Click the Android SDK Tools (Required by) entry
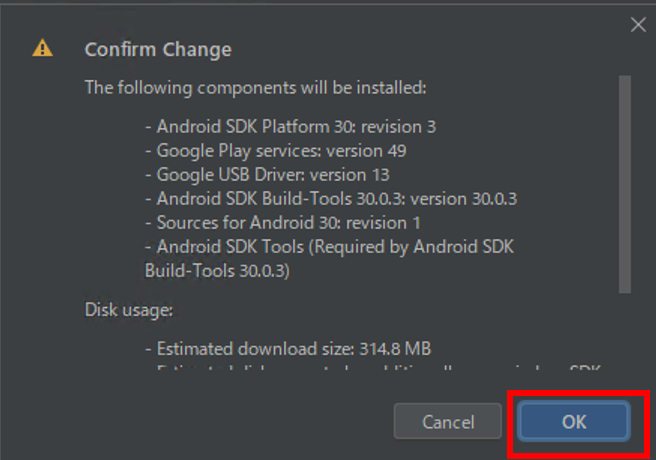The image size is (656, 460). pos(329,259)
